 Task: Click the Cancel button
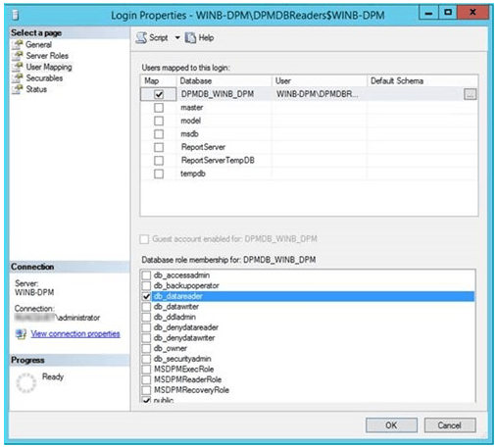click(450, 425)
